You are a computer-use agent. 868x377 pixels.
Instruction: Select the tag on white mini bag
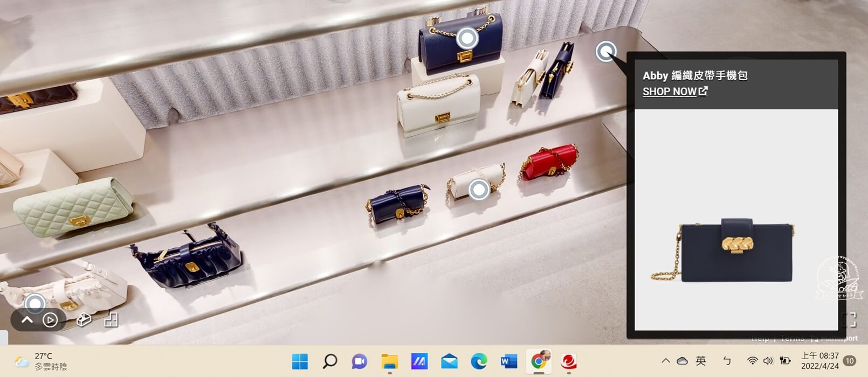tap(478, 190)
